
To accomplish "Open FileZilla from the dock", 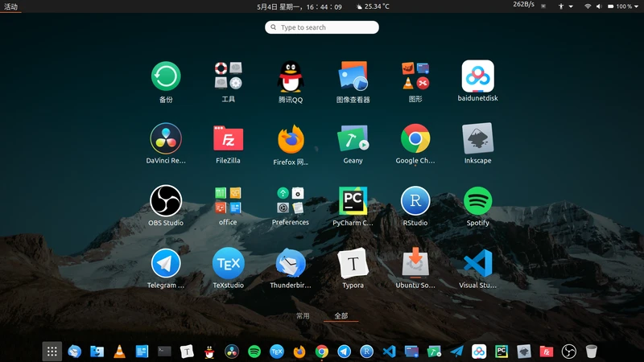I will pos(547,352).
